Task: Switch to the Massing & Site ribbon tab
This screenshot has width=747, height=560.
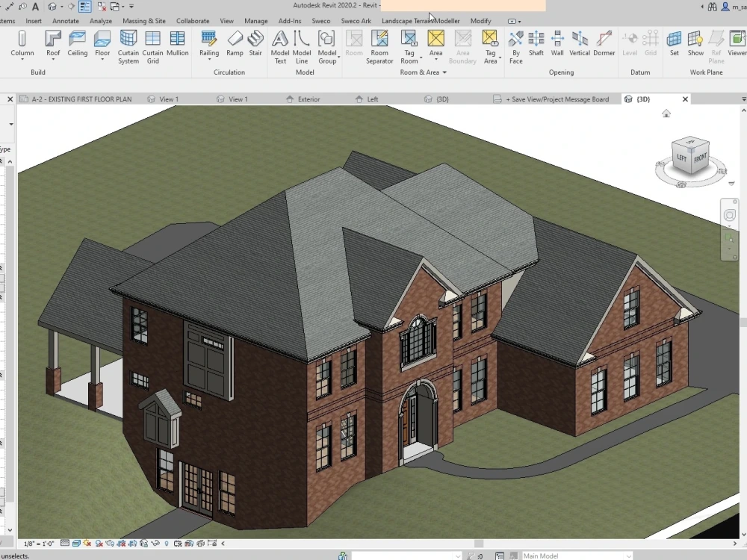Action: [x=144, y=21]
